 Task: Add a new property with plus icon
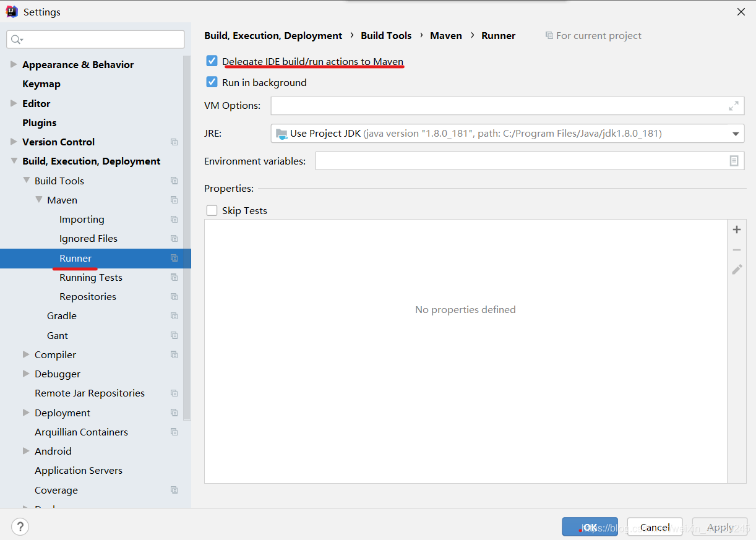pyautogui.click(x=736, y=229)
